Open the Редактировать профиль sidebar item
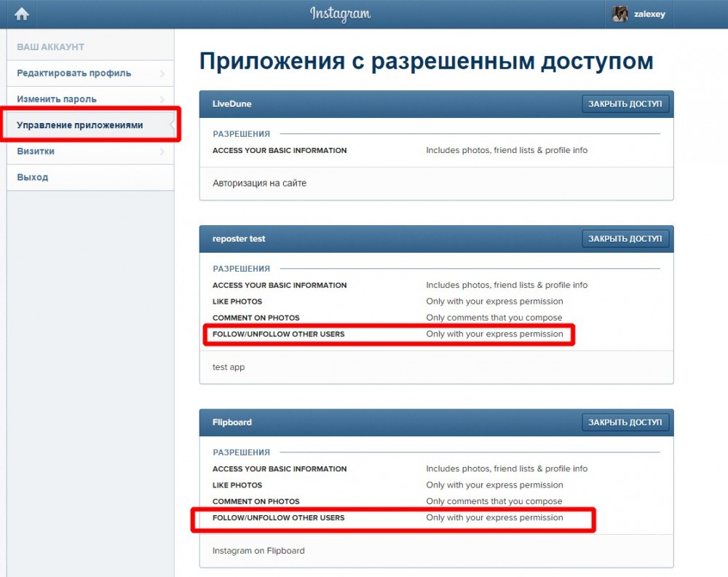This screenshot has width=728, height=577. pos(74,73)
